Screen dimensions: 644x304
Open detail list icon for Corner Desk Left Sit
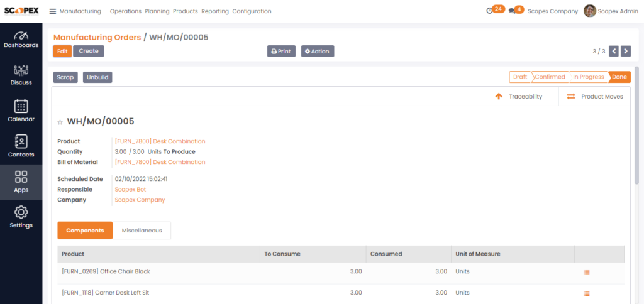(587, 294)
